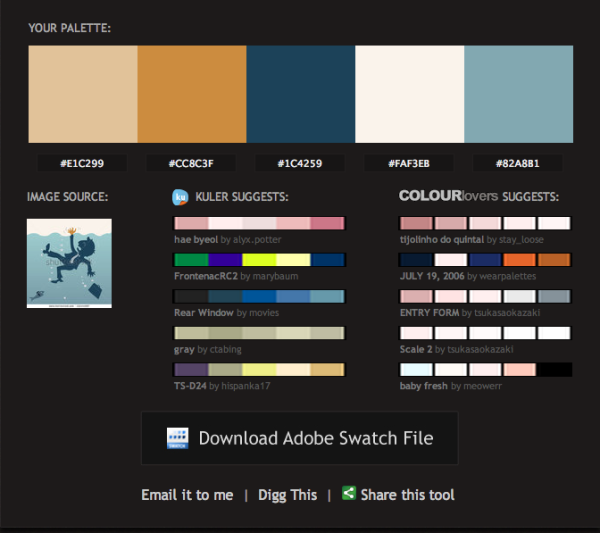Click tijolinho do quintal by stay_loose link
The width and height of the screenshot is (600, 533).
(472, 240)
